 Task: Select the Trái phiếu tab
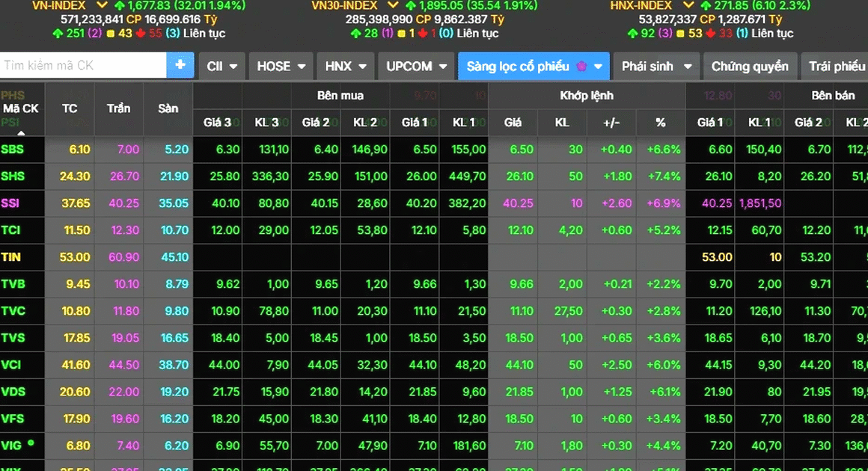point(836,67)
